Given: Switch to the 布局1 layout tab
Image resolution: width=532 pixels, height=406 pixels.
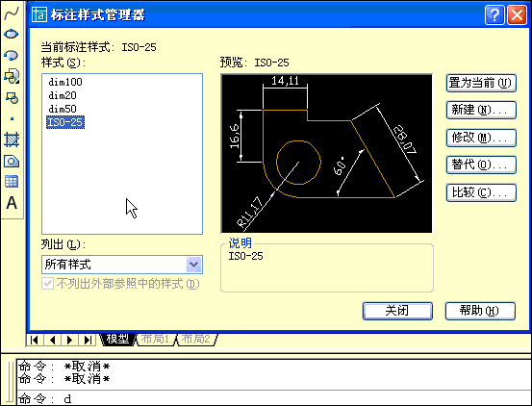Looking at the screenshot, I should (156, 339).
